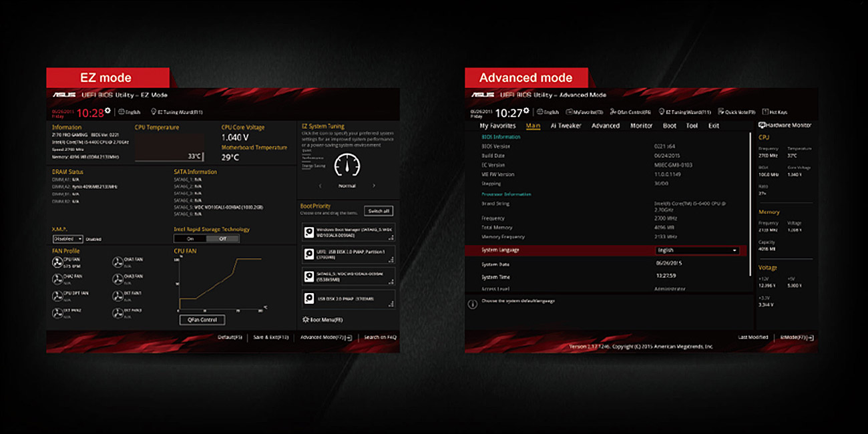Switch to the Main tab
The width and height of the screenshot is (868, 434).
(x=533, y=126)
